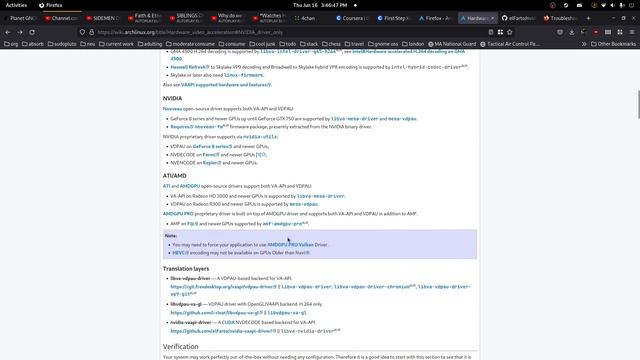640x360 pixels.
Task: Open the amf-amdgpu-pro package link
Action: click(x=282, y=224)
